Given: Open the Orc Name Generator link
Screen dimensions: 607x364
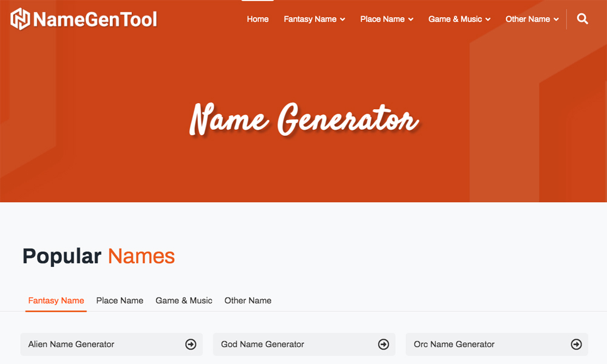Looking at the screenshot, I should click(x=454, y=345).
